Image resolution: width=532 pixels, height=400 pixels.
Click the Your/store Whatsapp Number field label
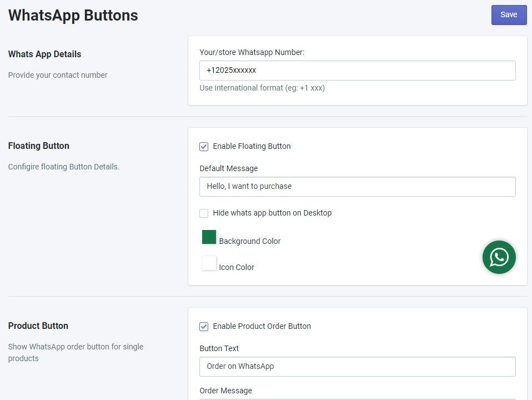click(252, 52)
